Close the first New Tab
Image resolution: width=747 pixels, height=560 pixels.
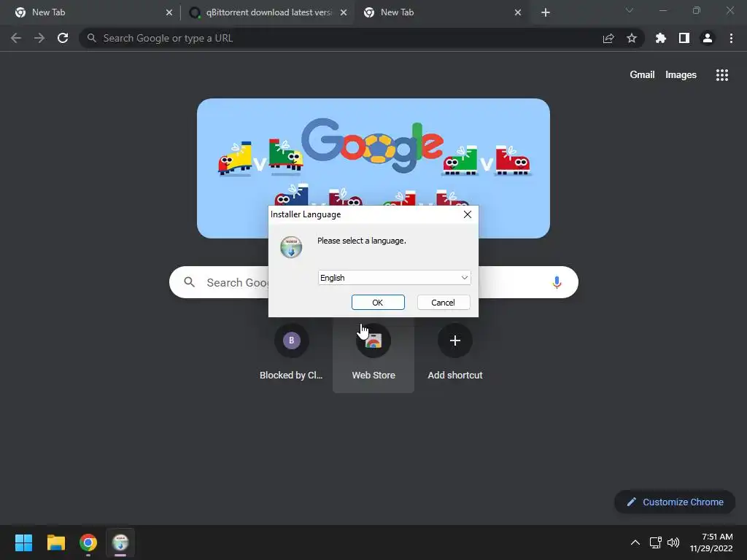pos(169,12)
